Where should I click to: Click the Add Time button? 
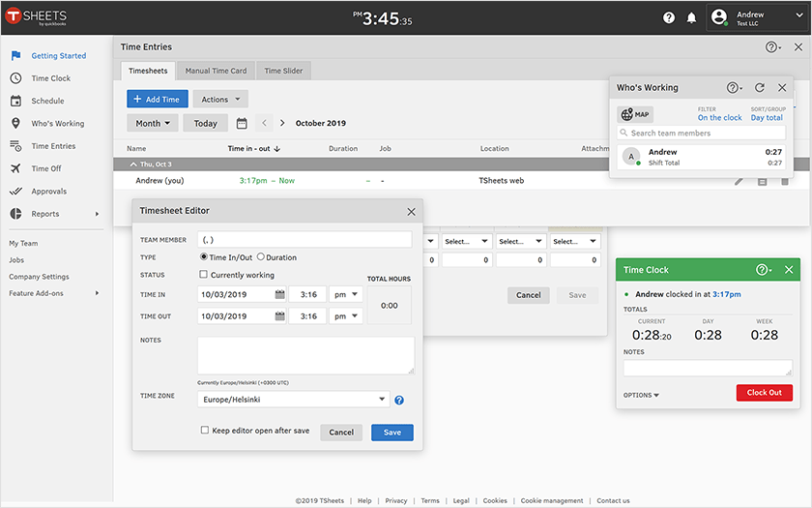(x=158, y=99)
